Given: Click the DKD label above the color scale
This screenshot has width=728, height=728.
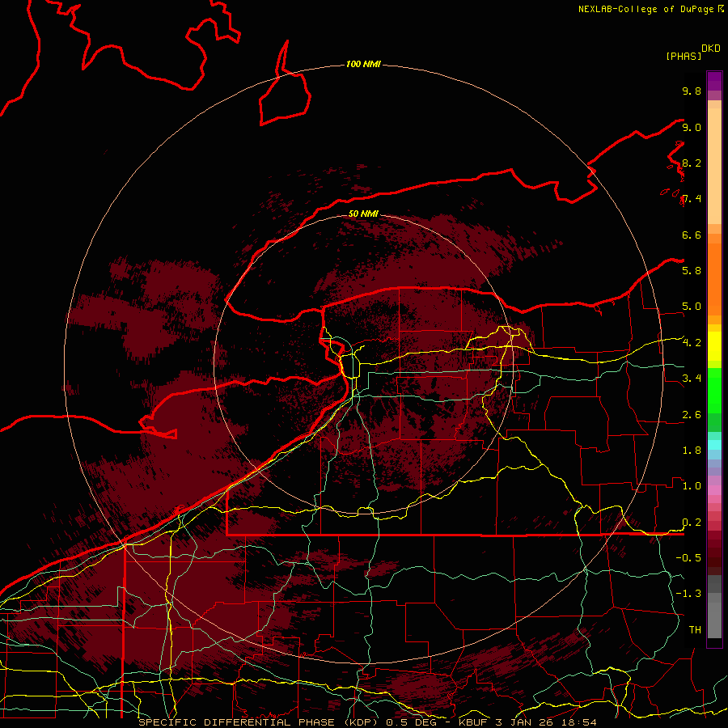Looking at the screenshot, I should [x=711, y=49].
